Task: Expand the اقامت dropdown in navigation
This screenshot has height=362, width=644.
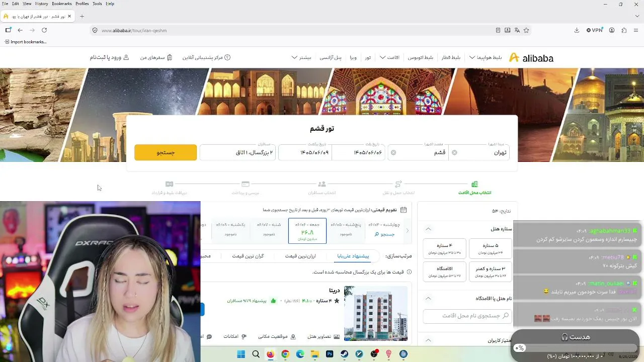Action: coord(390,58)
